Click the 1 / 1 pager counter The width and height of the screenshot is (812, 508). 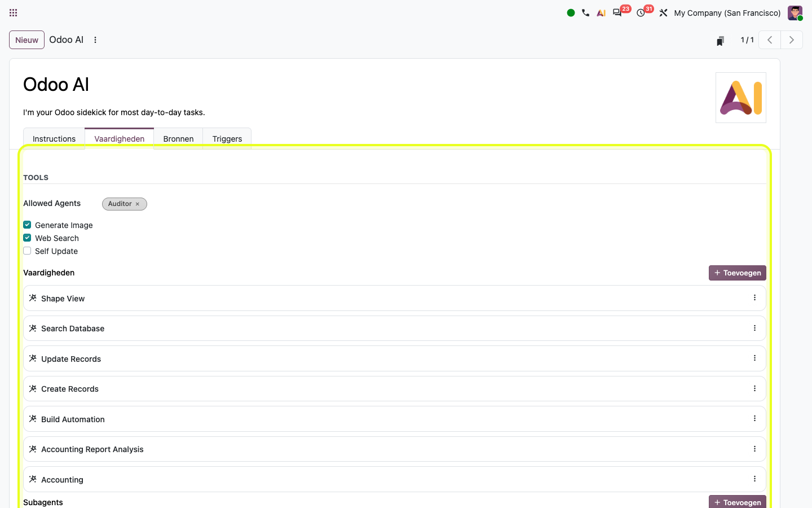pos(747,40)
